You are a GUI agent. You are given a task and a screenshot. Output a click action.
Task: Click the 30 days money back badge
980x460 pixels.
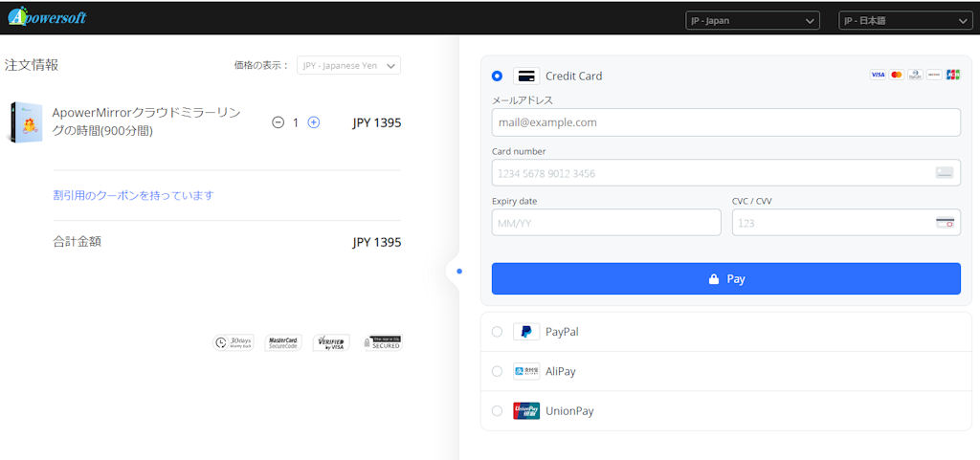234,342
